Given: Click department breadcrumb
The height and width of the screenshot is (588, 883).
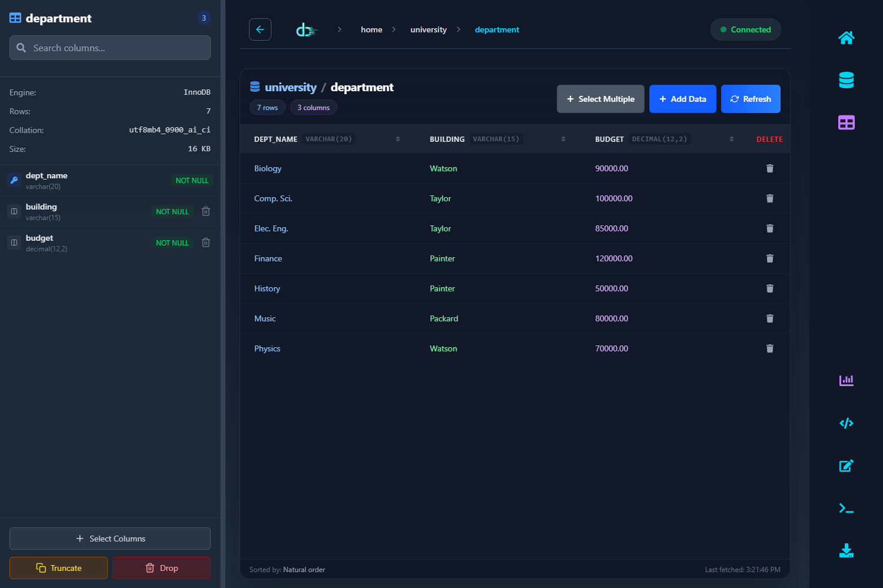Looking at the screenshot, I should pos(497,29).
